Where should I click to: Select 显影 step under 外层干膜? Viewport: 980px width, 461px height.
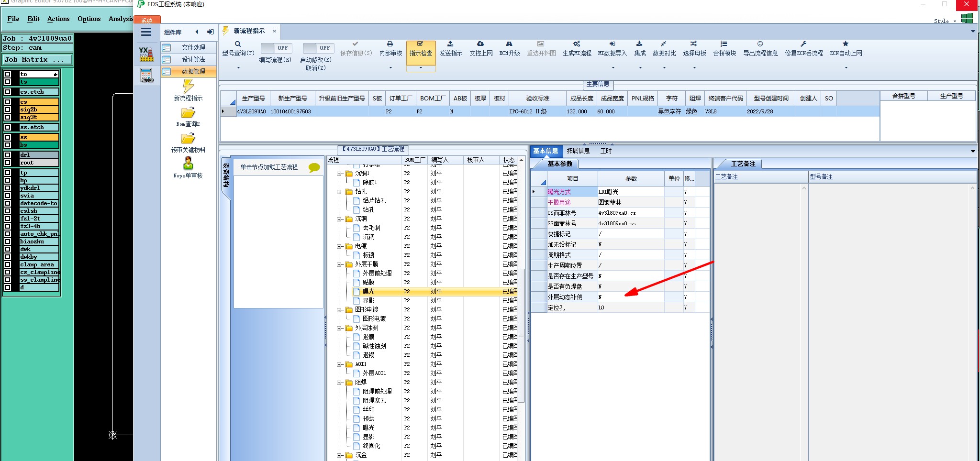368,301
